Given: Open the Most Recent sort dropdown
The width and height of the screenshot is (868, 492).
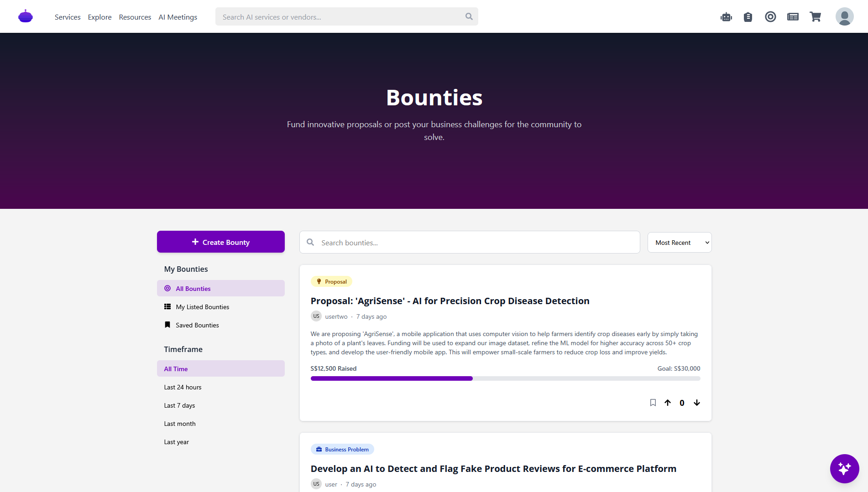Looking at the screenshot, I should tap(679, 242).
